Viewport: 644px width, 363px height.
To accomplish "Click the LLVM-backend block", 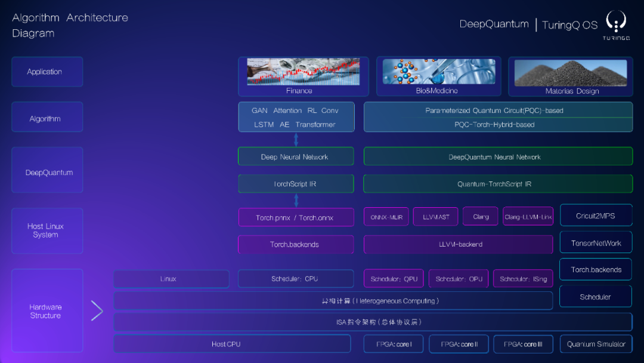I will pos(459,244).
